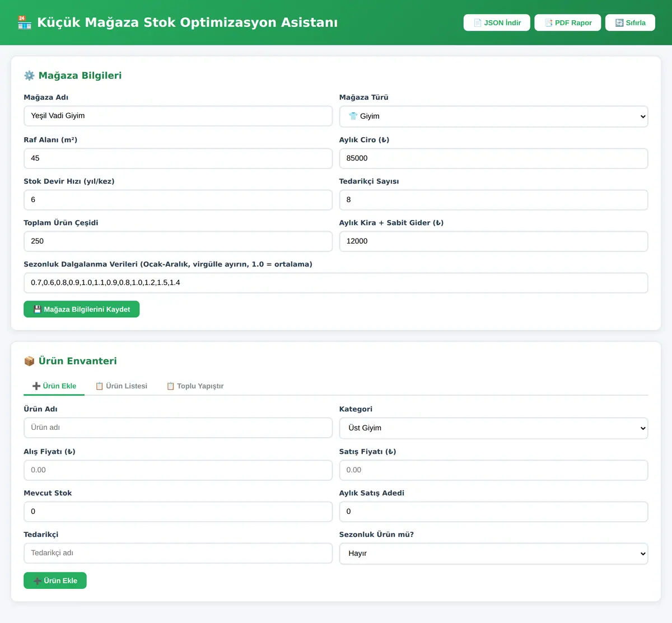Open the Sezonluk Ürün mü dropdown

pyautogui.click(x=493, y=554)
